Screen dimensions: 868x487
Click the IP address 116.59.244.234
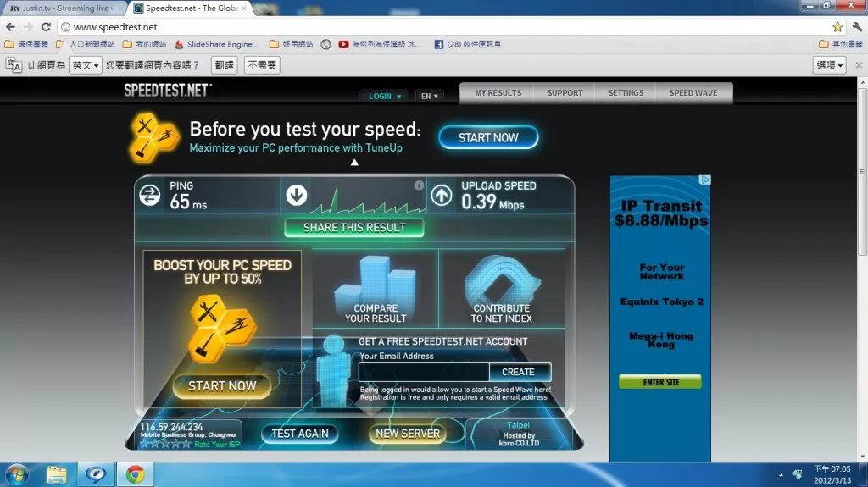(171, 427)
